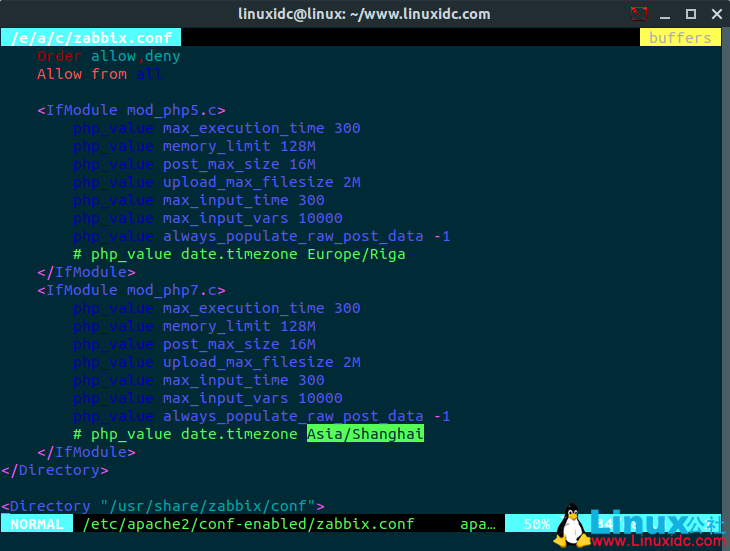Click 'memory_limit 128M' in the mod_php7 block

[x=239, y=326]
